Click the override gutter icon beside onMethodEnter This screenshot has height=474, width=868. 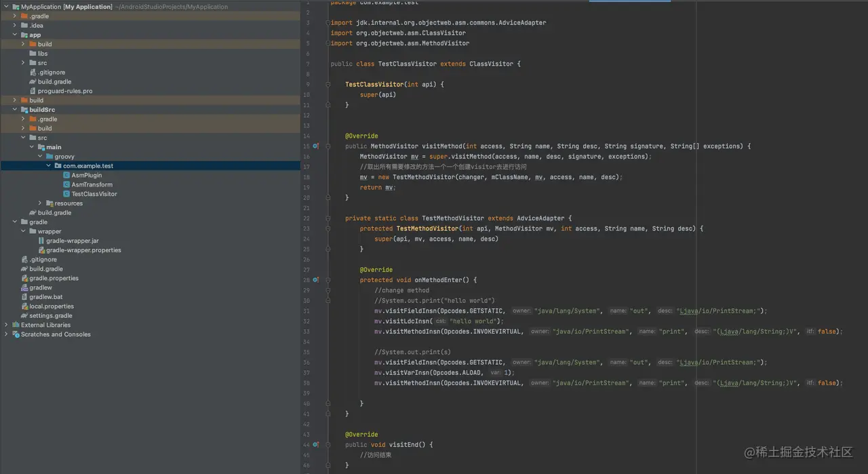coord(315,279)
